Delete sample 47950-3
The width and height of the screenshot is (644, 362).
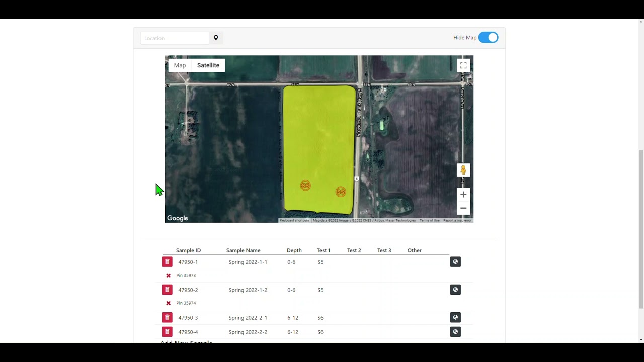point(167,317)
